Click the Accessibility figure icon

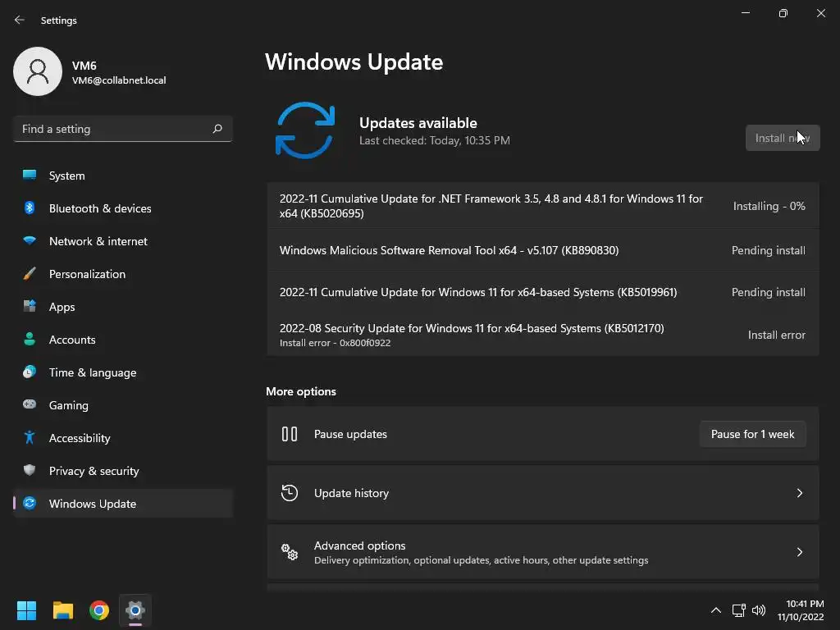(x=30, y=438)
